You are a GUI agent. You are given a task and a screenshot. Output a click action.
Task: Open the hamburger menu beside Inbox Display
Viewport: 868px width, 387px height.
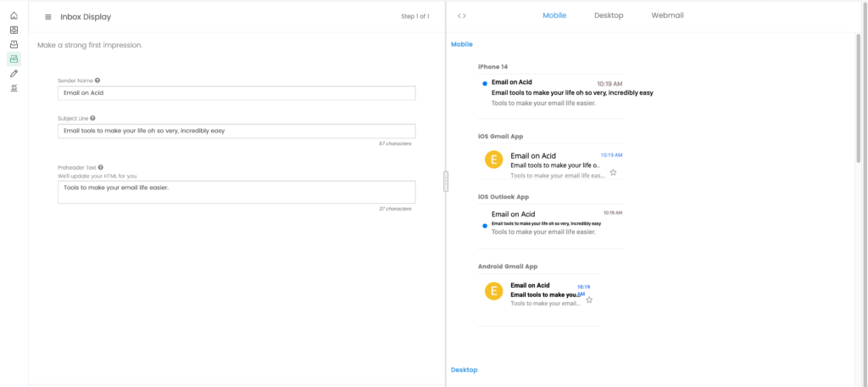48,17
